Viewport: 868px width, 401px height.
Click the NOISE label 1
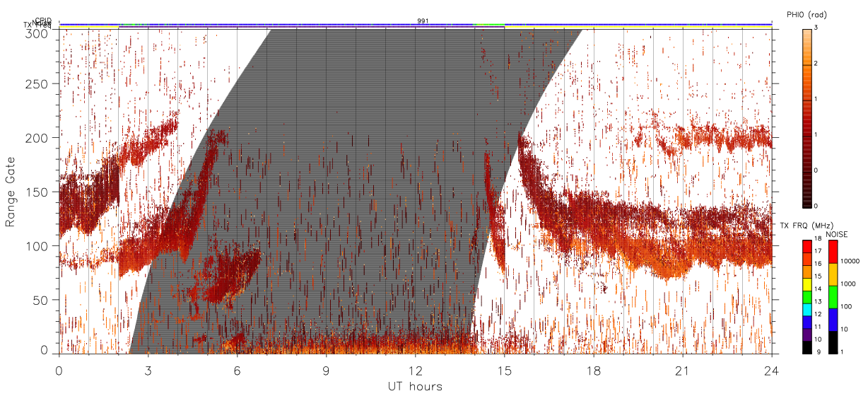click(x=843, y=354)
